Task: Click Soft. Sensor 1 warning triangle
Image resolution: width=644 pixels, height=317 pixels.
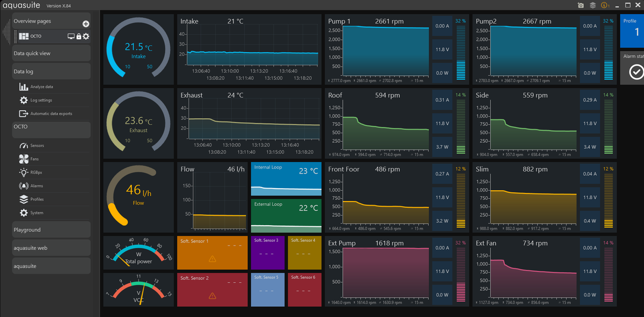Action: click(x=212, y=259)
